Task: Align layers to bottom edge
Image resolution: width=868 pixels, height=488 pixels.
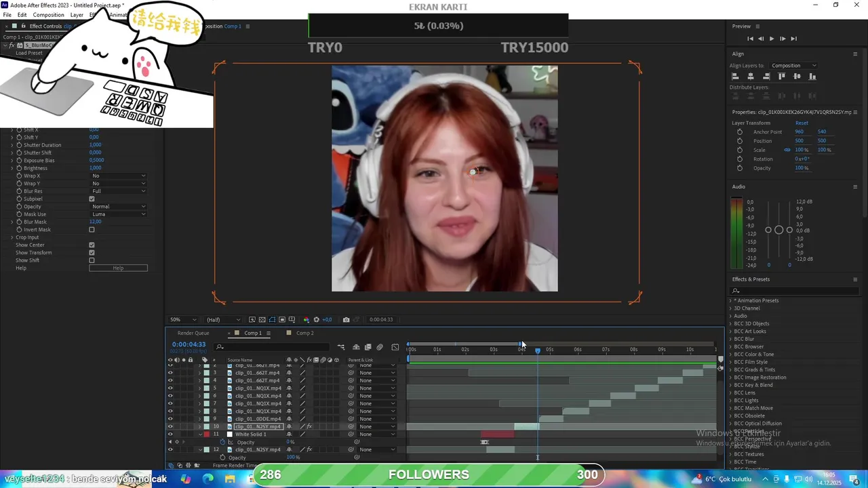Action: (x=812, y=77)
